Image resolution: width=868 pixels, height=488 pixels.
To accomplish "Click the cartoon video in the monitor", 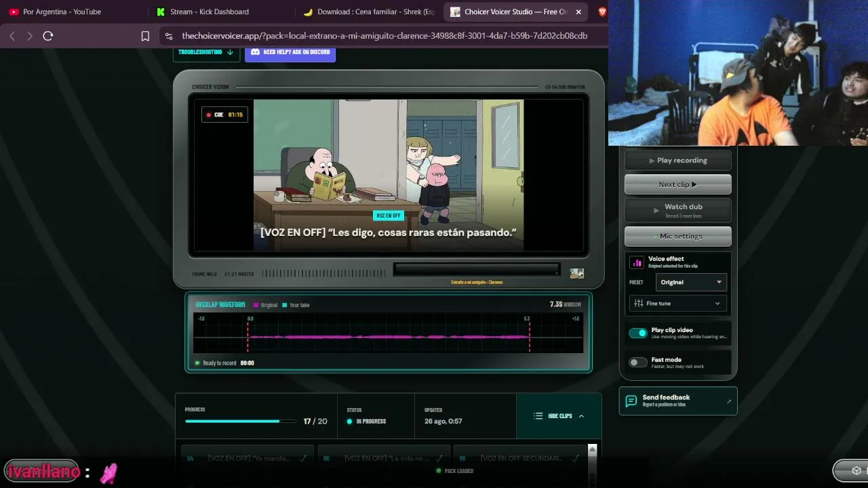I will click(389, 175).
